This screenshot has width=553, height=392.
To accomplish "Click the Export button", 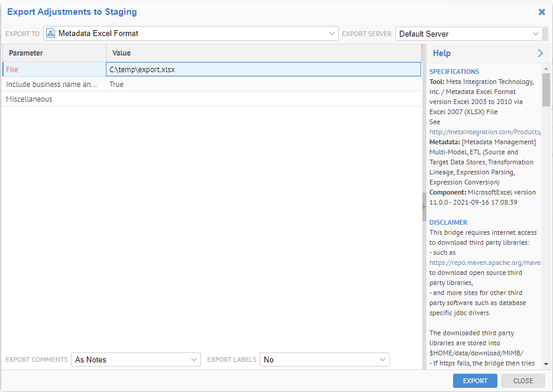I will (475, 381).
